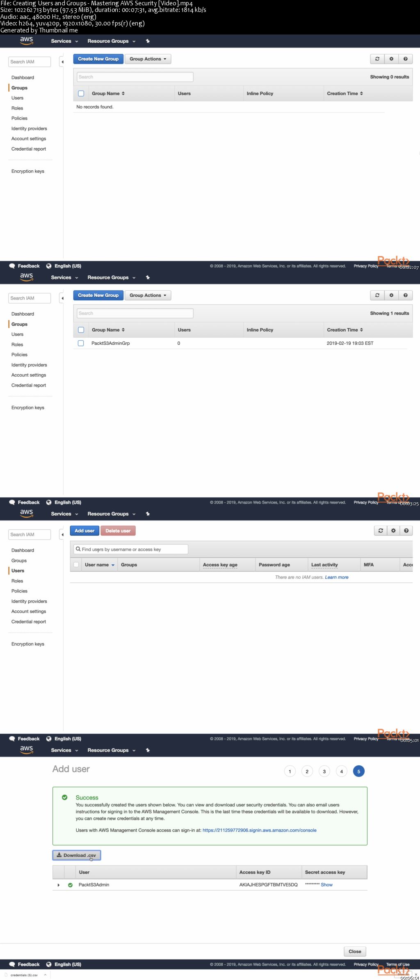Refresh the empty Groups list showing 0 results
The image size is (420, 980).
tap(377, 59)
